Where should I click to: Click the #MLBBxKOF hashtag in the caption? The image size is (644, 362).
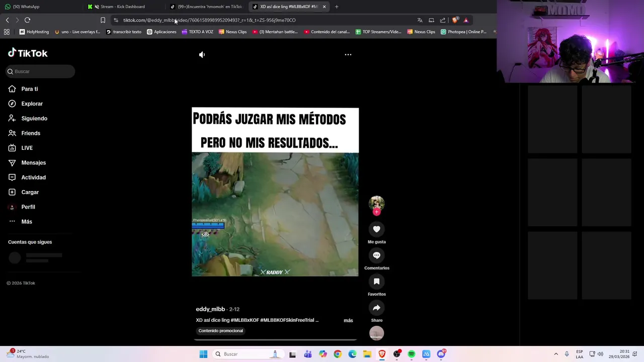tap(245, 320)
